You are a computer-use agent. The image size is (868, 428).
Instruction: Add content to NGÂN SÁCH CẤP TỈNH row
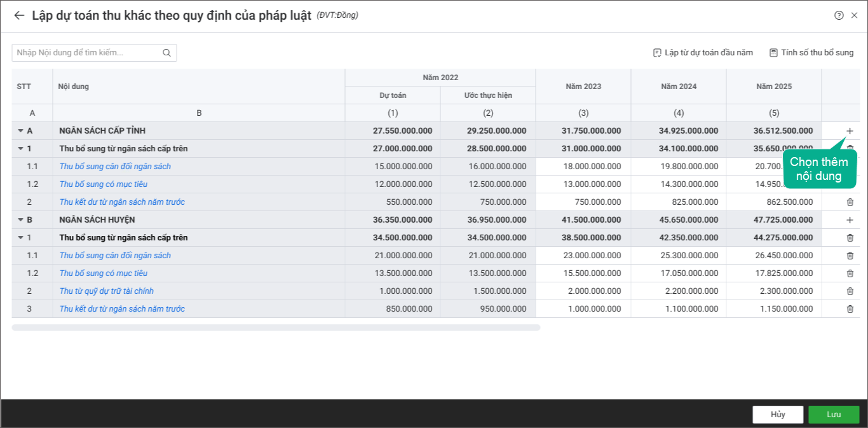pyautogui.click(x=850, y=131)
